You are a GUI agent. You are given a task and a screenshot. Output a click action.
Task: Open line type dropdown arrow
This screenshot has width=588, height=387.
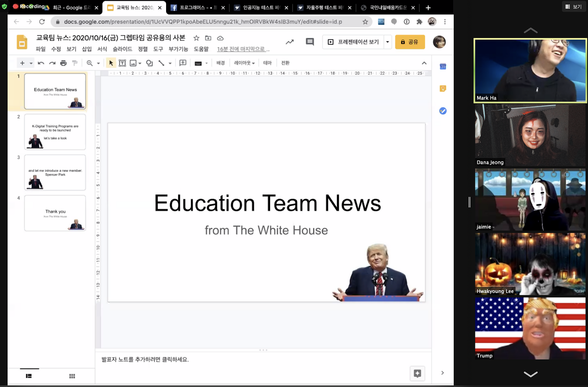click(170, 63)
